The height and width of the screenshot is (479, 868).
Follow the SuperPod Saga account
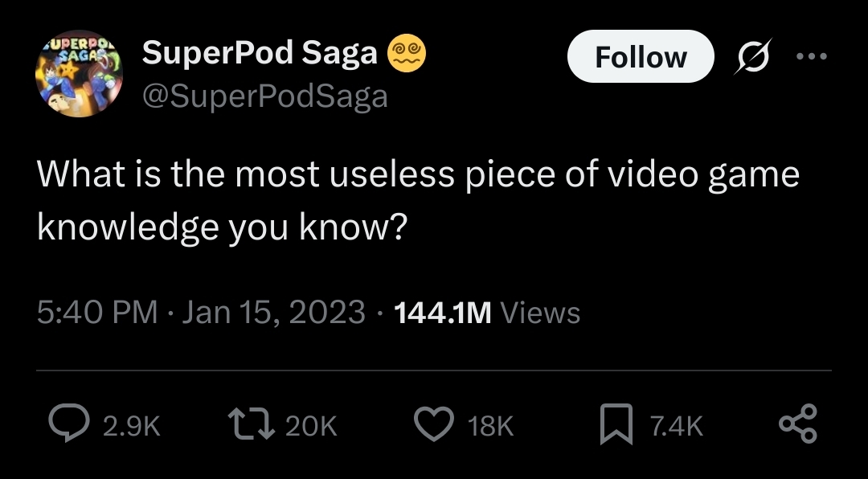[640, 56]
